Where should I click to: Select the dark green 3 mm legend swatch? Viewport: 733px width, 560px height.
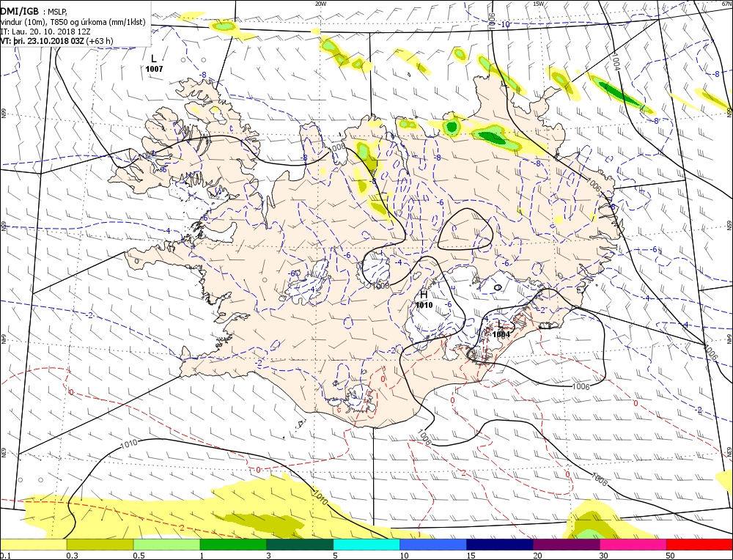pos(300,545)
